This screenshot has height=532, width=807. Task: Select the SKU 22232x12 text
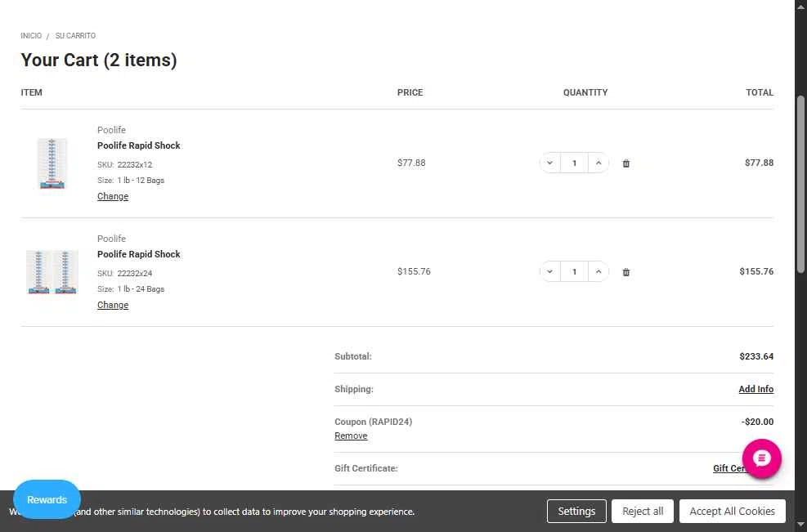click(x=124, y=164)
